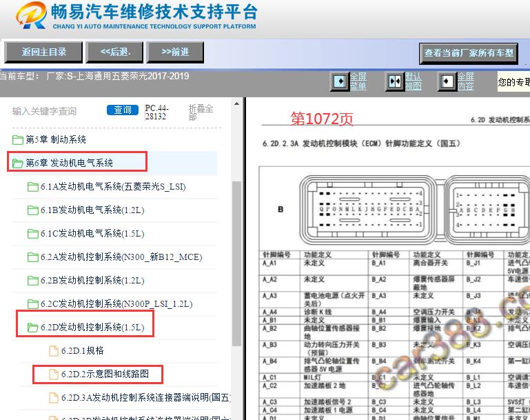Expand 6.1B发动机电气系统(1.2L) folder
This screenshot has height=420, width=530.
[x=92, y=210]
